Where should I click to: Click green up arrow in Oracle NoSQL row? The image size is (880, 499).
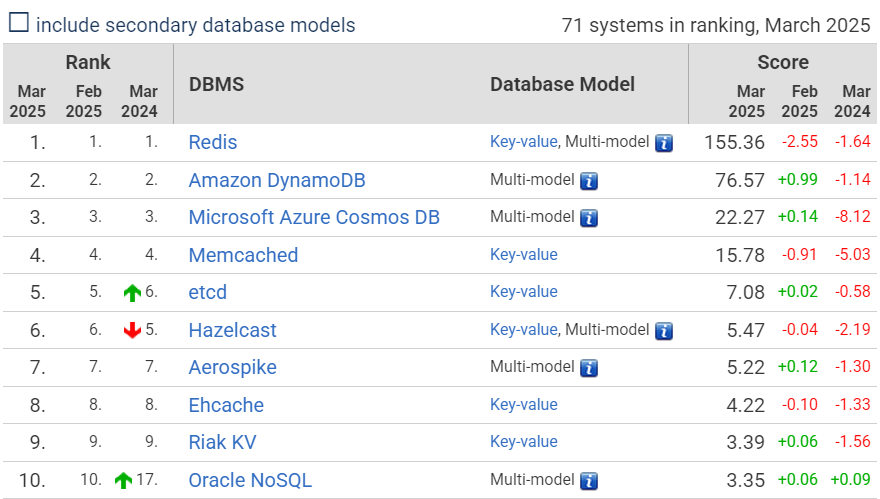tap(123, 480)
